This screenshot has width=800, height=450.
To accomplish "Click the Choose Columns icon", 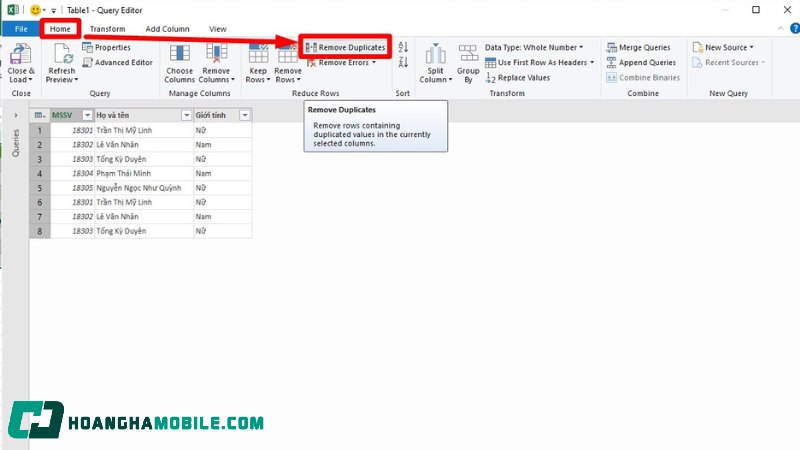I will coord(180,54).
